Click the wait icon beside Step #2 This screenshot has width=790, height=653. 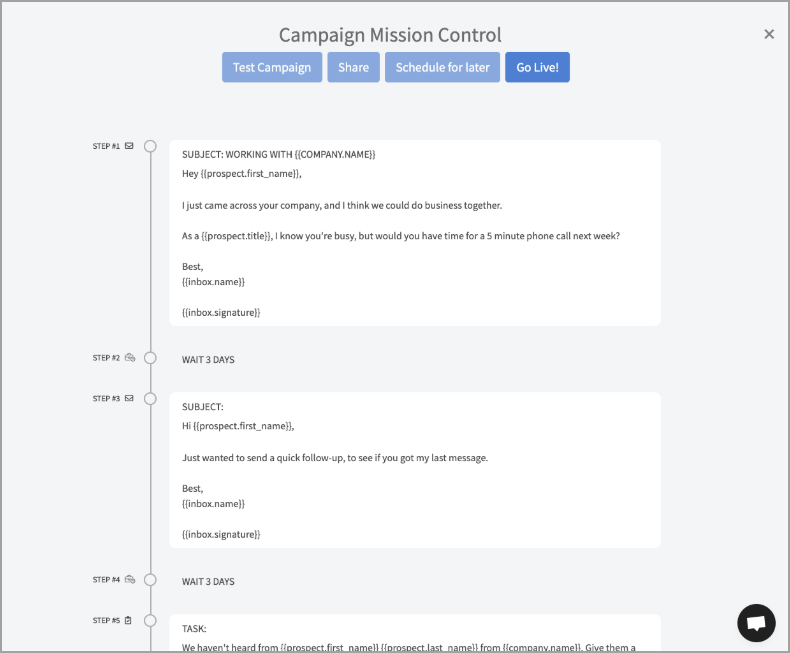pyautogui.click(x=130, y=358)
